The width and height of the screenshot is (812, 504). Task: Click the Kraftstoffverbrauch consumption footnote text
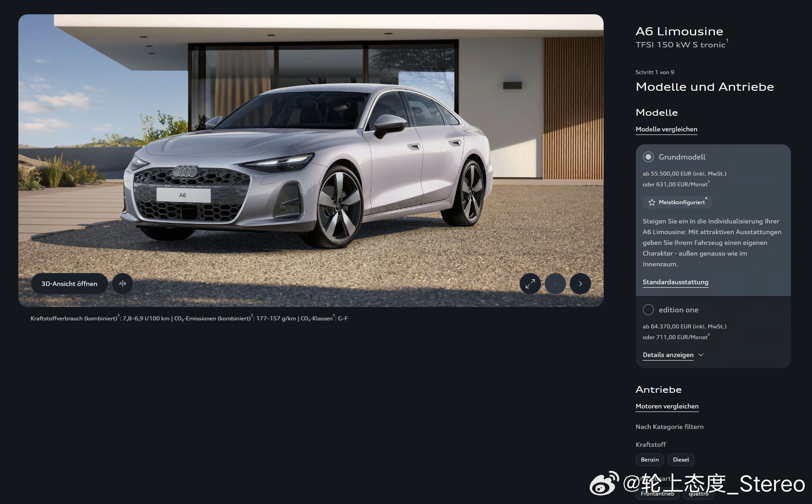coord(189,319)
